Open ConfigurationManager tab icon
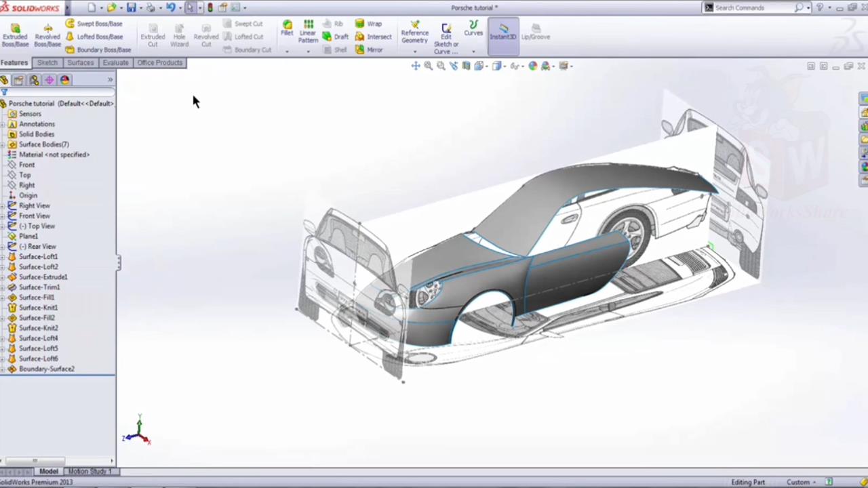The height and width of the screenshot is (488, 868). [34, 80]
